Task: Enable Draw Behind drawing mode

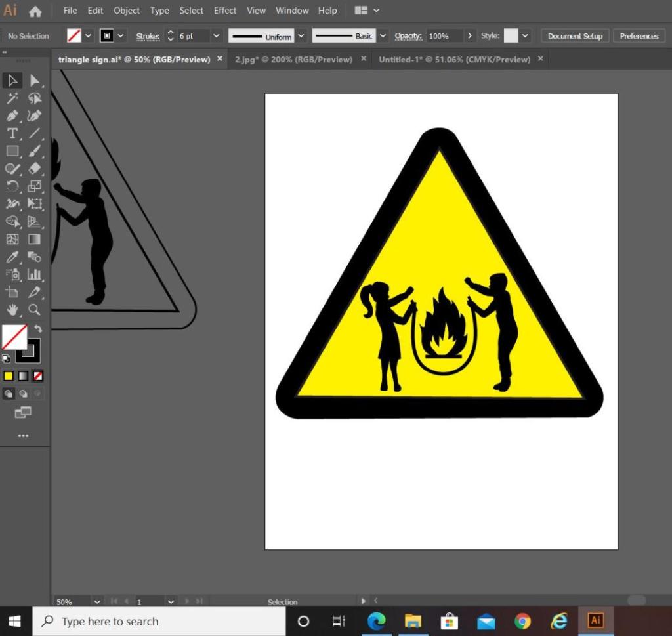Action: point(24,394)
